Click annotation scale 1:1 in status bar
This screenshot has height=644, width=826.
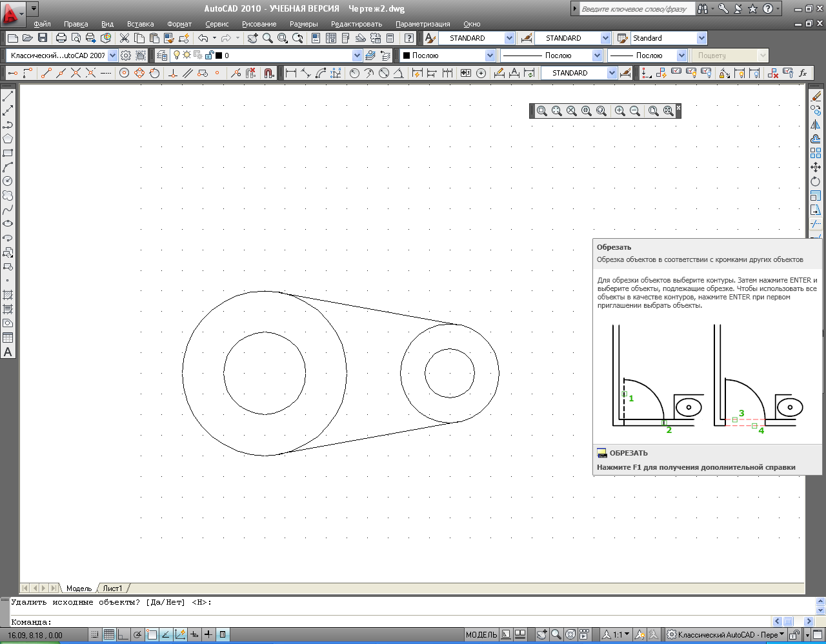click(618, 635)
